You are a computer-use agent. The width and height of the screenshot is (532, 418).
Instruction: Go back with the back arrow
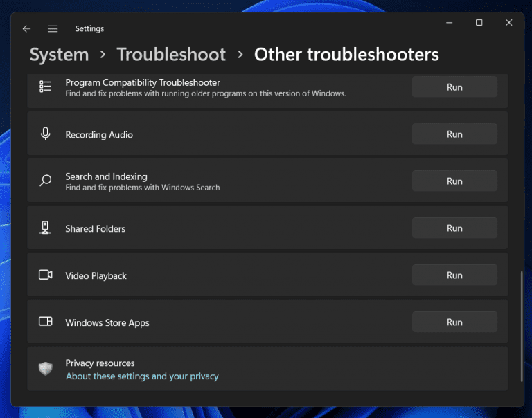coord(26,29)
